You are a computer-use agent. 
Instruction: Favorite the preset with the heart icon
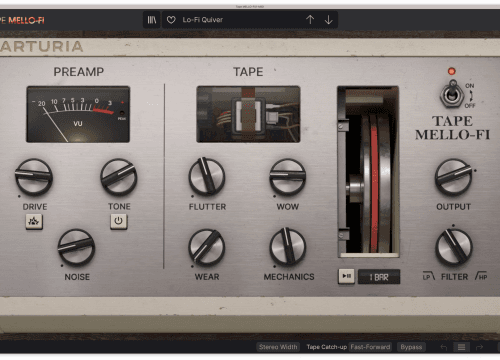click(x=171, y=20)
